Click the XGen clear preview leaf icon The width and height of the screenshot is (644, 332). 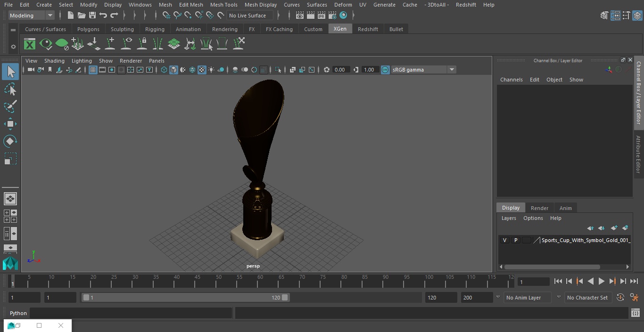point(62,44)
